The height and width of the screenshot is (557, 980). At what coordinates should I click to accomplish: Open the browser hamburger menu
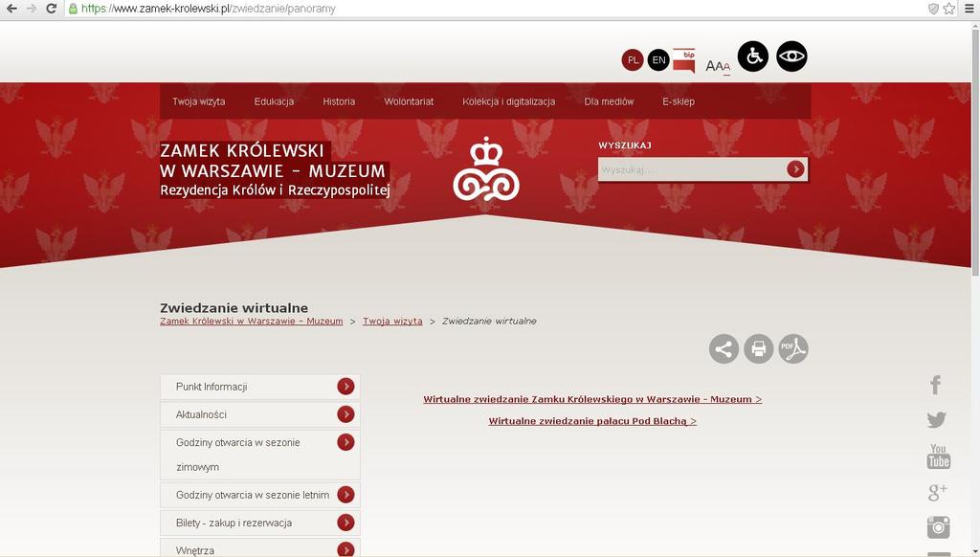(969, 9)
